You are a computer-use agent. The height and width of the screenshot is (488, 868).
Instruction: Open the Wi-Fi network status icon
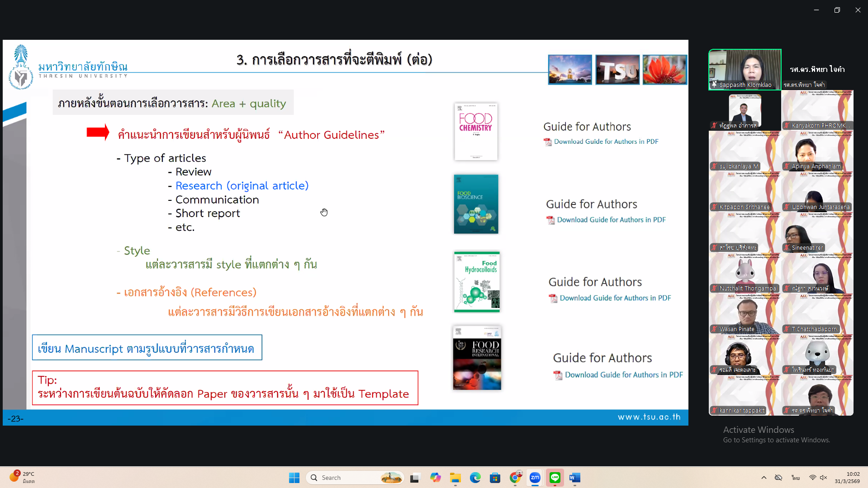point(812,478)
